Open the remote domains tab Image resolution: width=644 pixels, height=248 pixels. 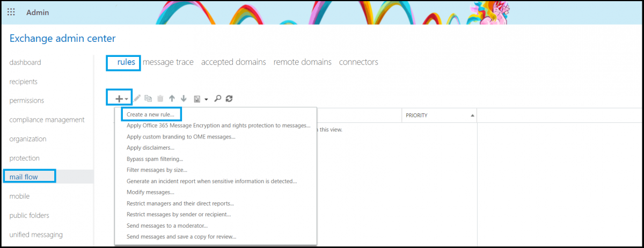click(303, 62)
